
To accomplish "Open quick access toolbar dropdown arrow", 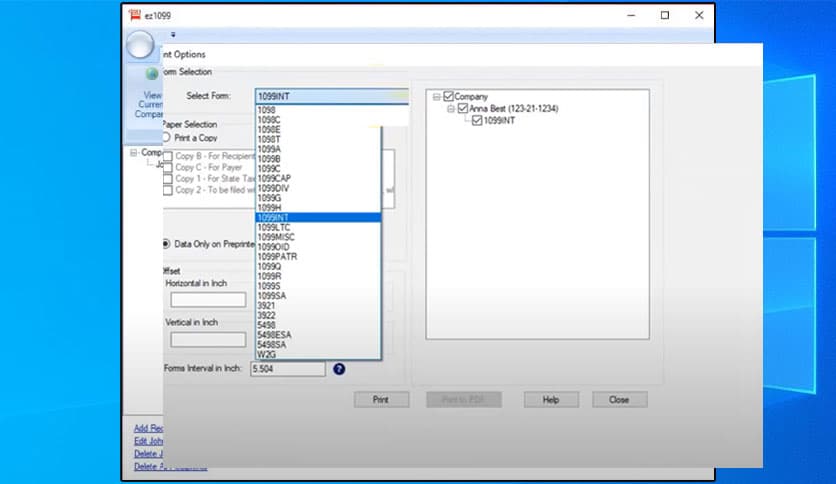I will [x=173, y=35].
